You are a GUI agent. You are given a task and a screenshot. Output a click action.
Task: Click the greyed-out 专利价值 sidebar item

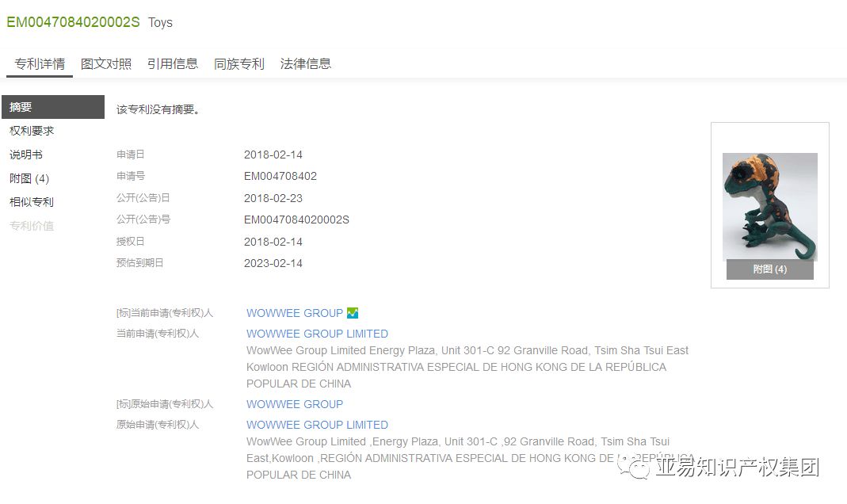[x=32, y=226]
